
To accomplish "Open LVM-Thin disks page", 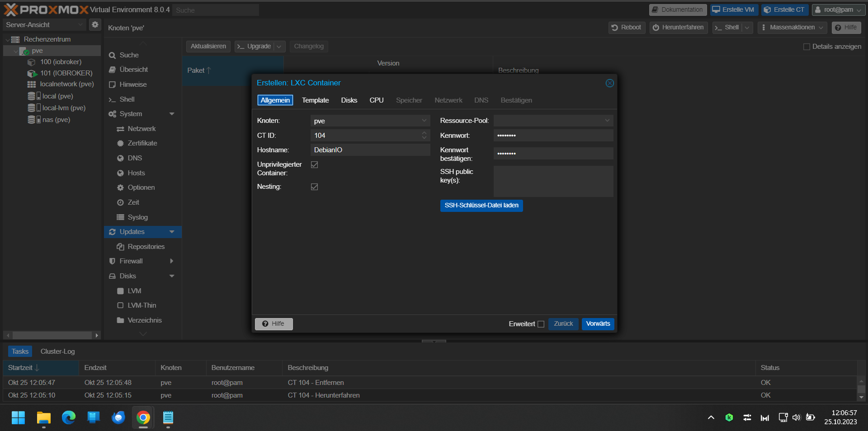I will click(142, 305).
